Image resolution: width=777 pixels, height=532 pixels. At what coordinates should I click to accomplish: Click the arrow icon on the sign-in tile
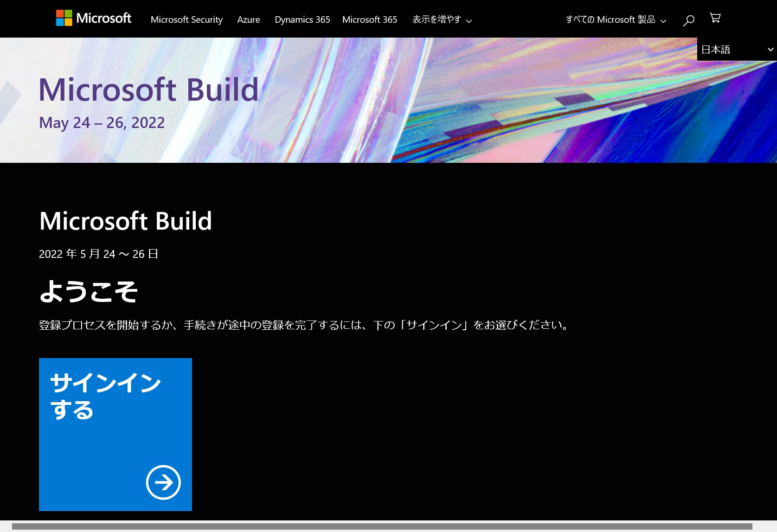coord(163,482)
